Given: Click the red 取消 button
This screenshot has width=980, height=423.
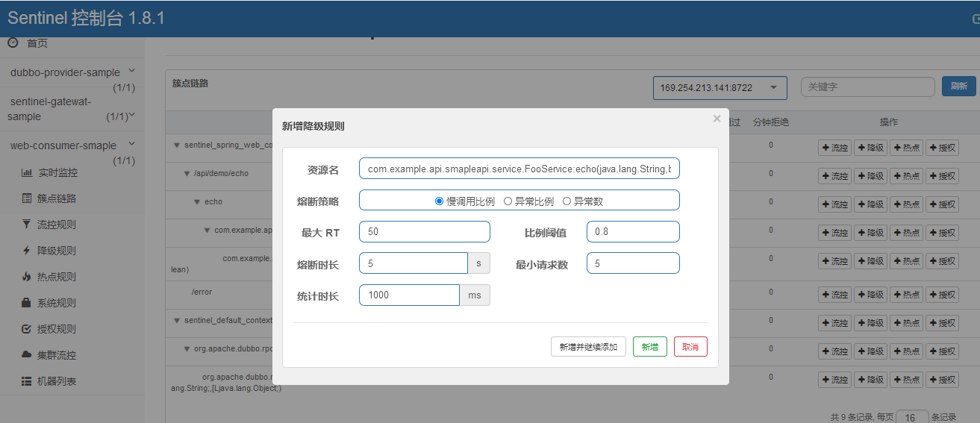Looking at the screenshot, I should pyautogui.click(x=690, y=347).
